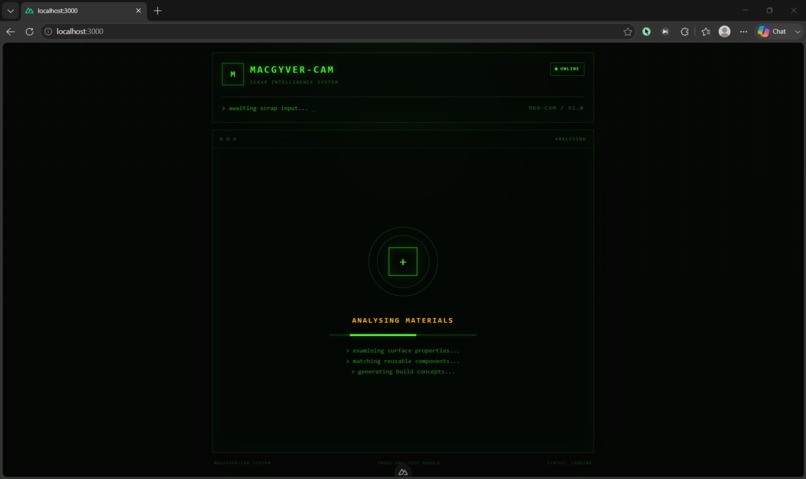
Task: Open the Nuxt DevTools icon at page bottom
Action: (403, 472)
